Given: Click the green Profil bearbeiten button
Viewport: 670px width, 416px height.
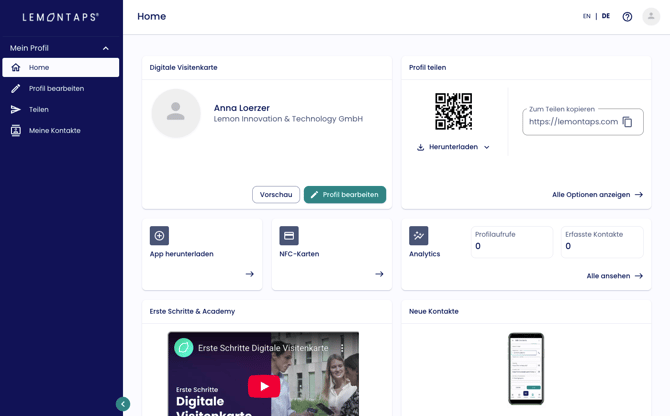Looking at the screenshot, I should click(x=345, y=195).
